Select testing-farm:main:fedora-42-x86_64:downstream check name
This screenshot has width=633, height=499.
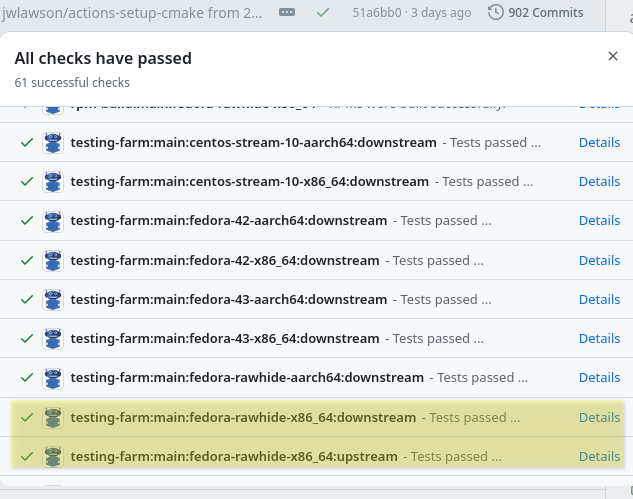point(225,261)
